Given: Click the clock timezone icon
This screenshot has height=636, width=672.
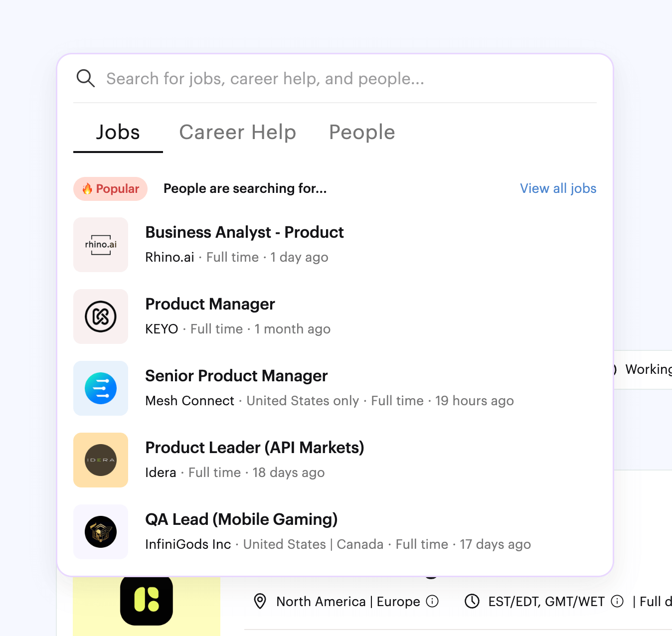Looking at the screenshot, I should [x=472, y=602].
